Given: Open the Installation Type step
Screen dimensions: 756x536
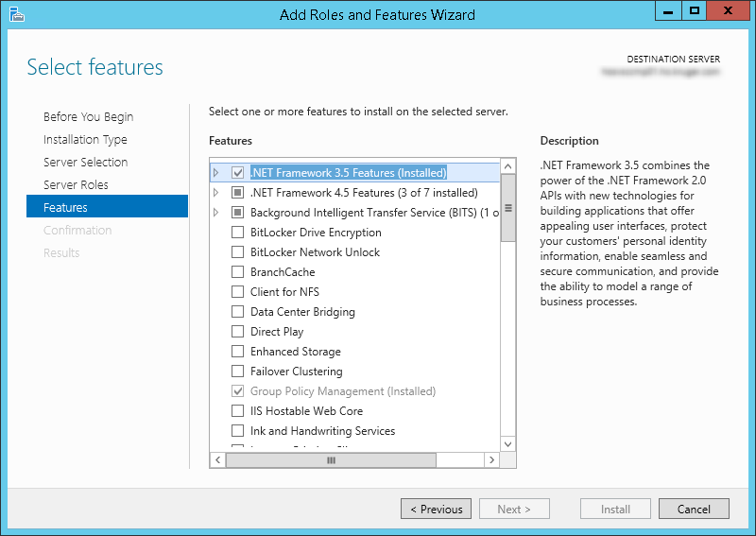Looking at the screenshot, I should coord(85,139).
